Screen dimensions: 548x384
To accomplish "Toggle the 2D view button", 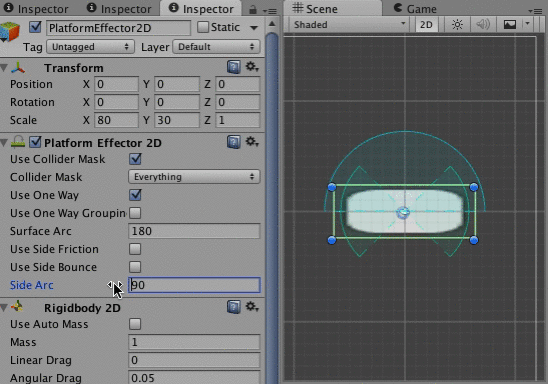I will pyautogui.click(x=426, y=25).
